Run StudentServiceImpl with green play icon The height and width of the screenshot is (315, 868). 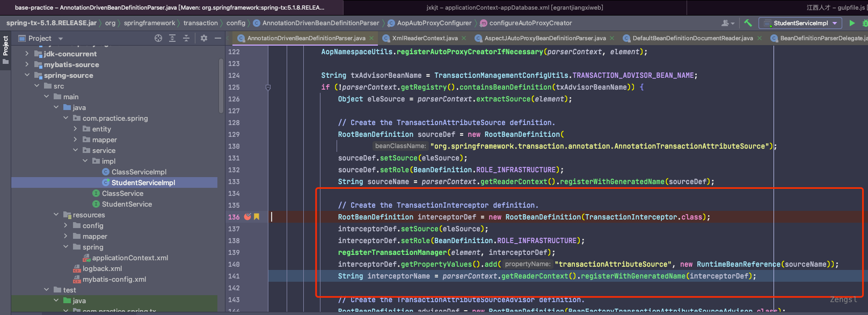(x=852, y=23)
